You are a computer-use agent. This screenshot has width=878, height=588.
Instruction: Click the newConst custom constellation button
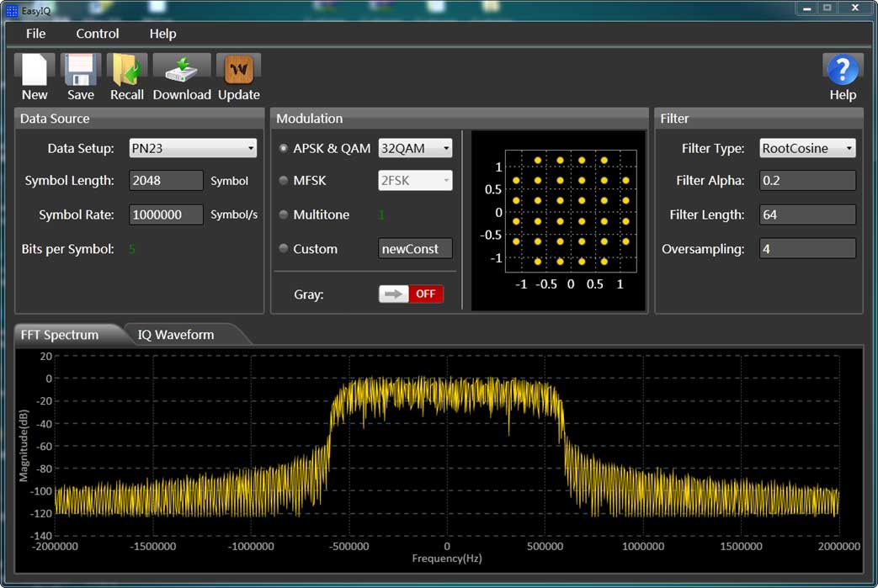coord(415,249)
